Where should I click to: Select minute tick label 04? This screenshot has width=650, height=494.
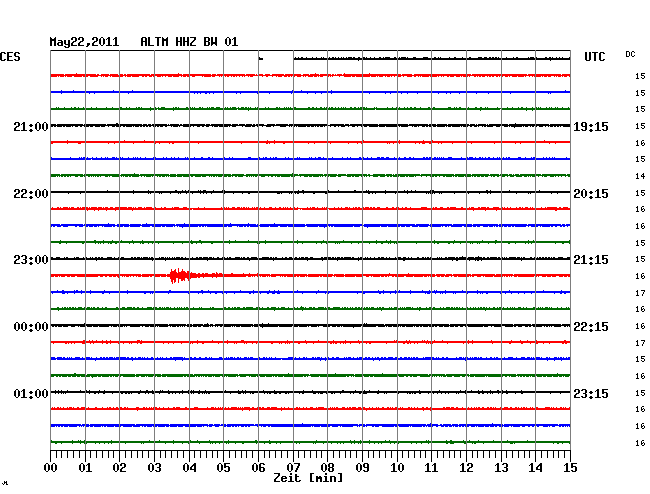(x=189, y=468)
